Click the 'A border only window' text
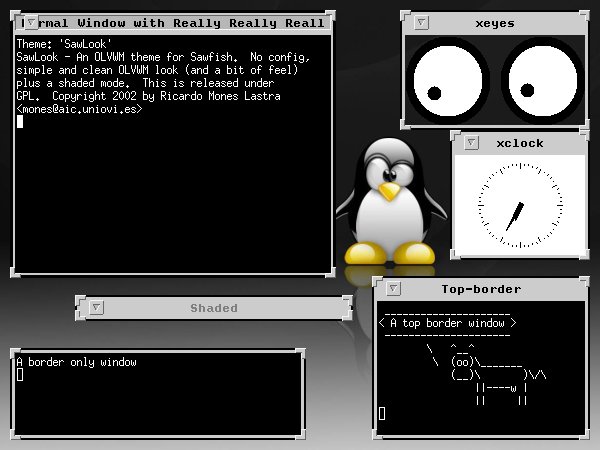 77,362
